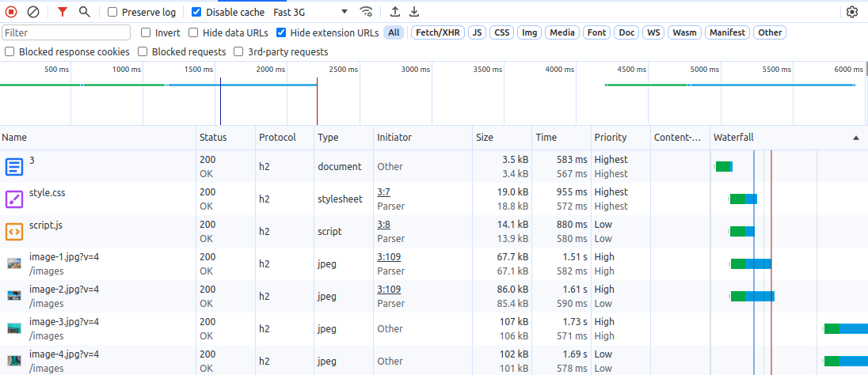Image resolution: width=868 pixels, height=375 pixels.
Task: Sort by Protocol column header
Action: [x=285, y=138]
